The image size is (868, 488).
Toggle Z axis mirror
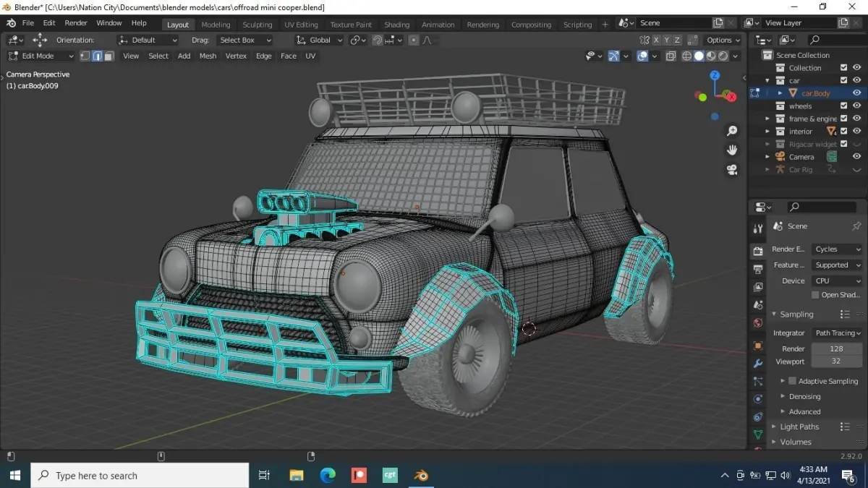point(678,40)
